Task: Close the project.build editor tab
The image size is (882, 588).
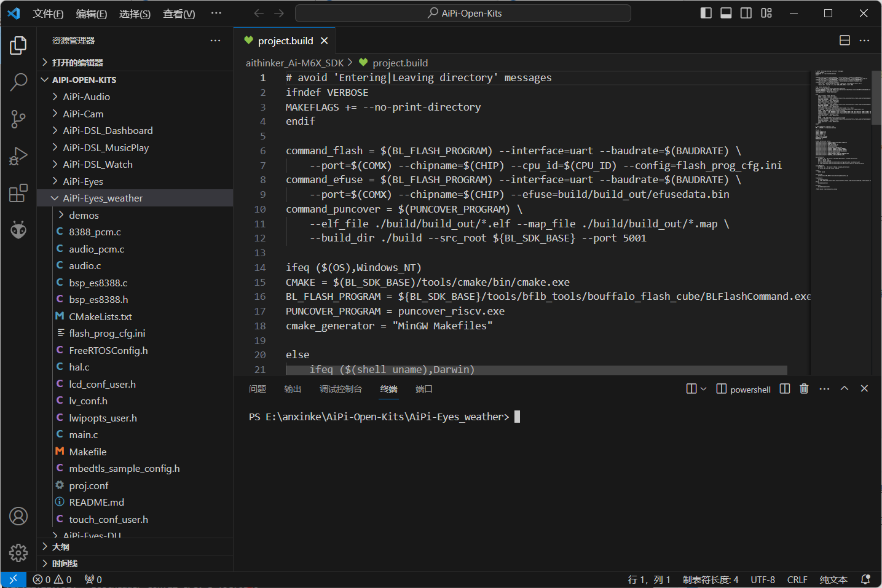Action: tap(324, 41)
